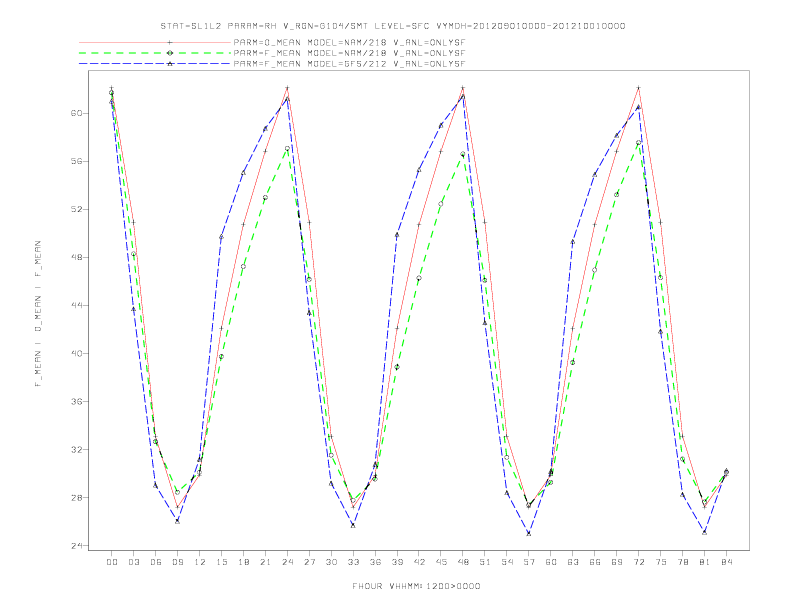Click the FHOUR VHHMM x-axis title
Screen dimensions: 792x612
coord(416,586)
